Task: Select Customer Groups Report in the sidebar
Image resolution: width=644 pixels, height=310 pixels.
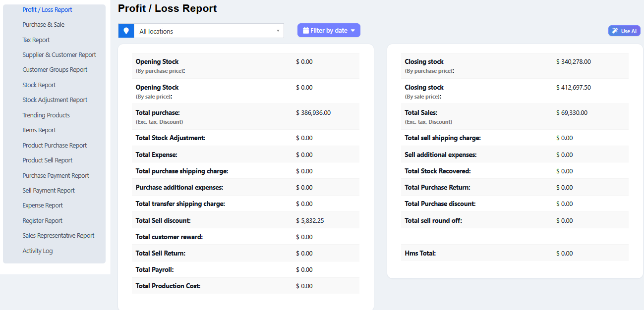Action: (x=55, y=69)
